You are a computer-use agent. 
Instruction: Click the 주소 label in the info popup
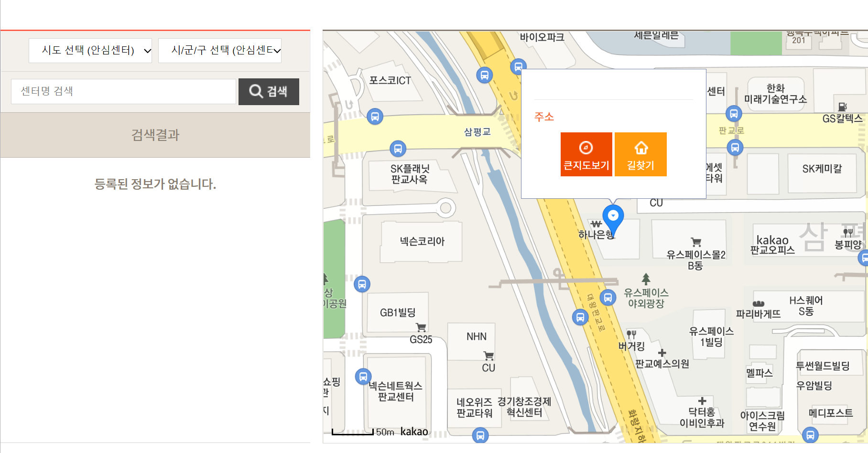tap(544, 117)
